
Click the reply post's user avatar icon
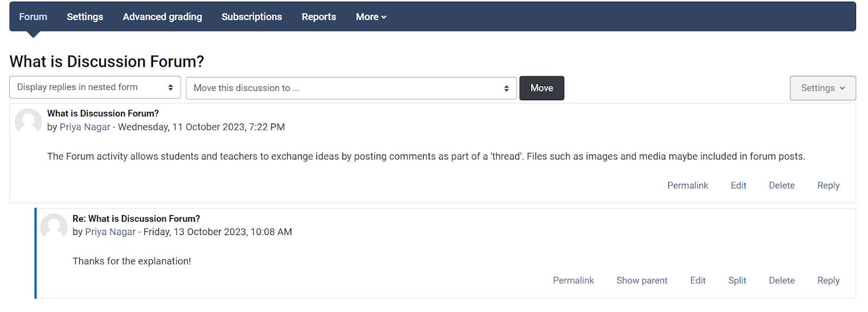coord(54,226)
